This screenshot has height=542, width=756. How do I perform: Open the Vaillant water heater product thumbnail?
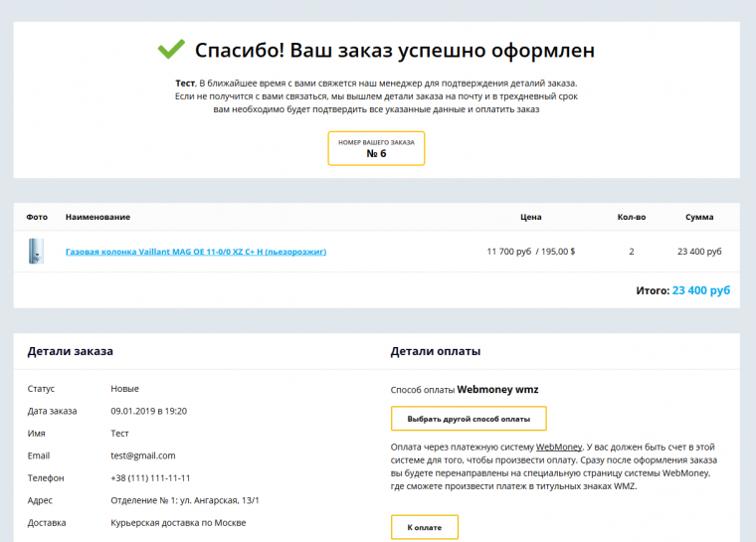[x=38, y=252]
